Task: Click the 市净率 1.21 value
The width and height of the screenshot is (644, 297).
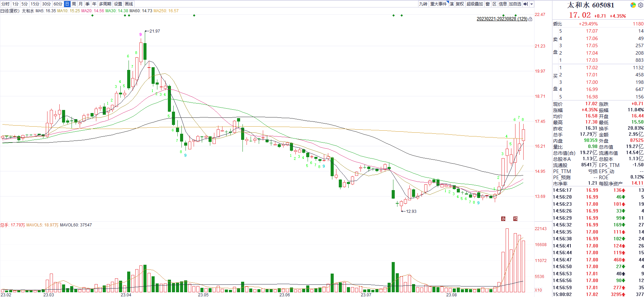Action: pyautogui.click(x=593, y=183)
